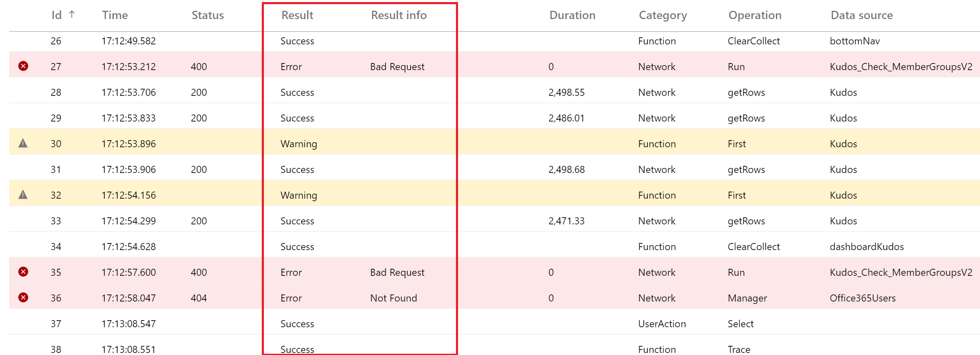The height and width of the screenshot is (355, 980).
Task: Click the Operation column header
Action: coord(755,15)
